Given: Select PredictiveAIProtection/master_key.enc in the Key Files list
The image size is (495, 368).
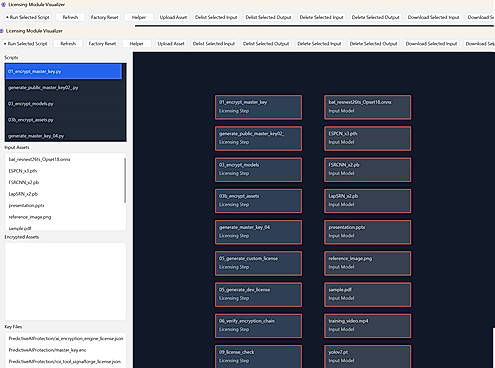Looking at the screenshot, I should [x=65, y=350].
